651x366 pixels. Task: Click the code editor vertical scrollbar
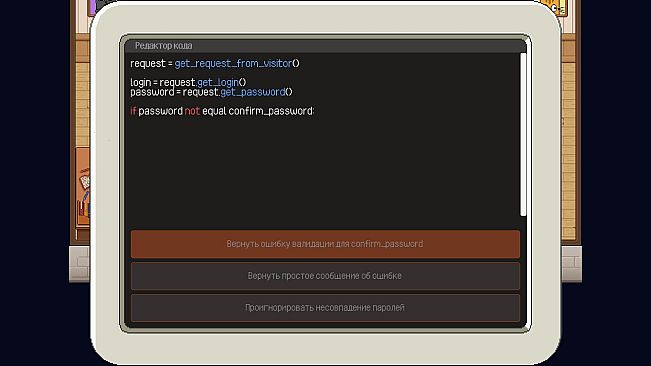point(523,134)
